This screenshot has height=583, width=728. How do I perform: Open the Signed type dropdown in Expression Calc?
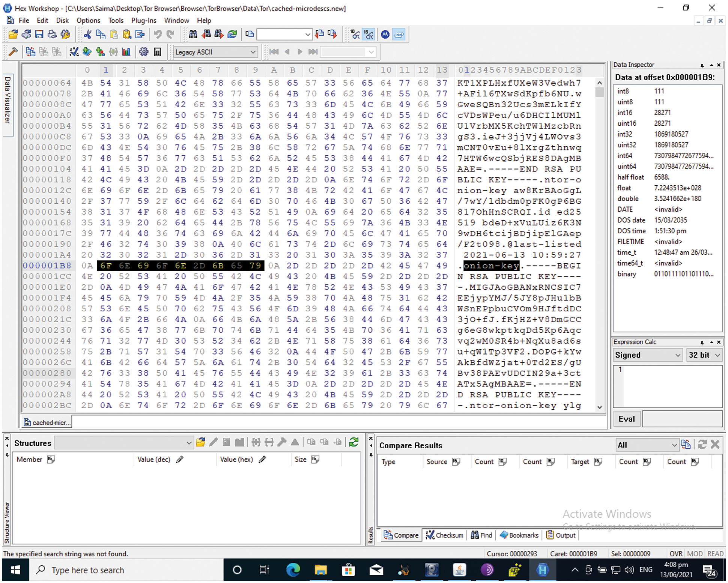(678, 355)
